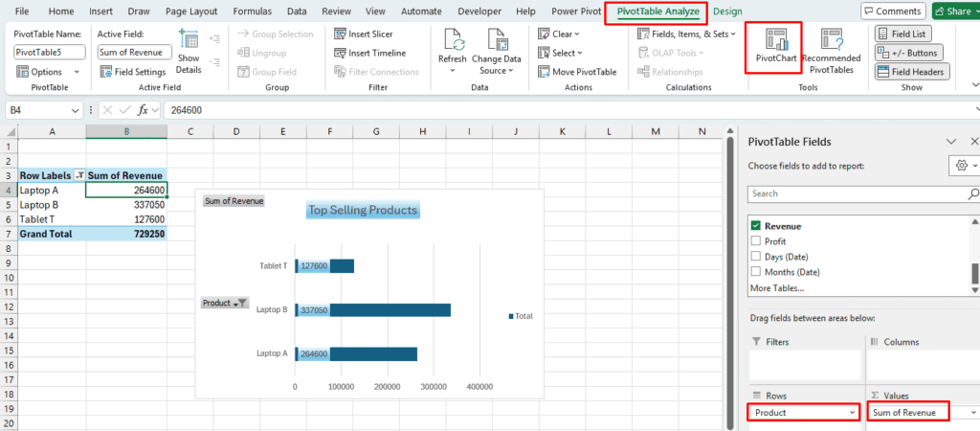Screen dimensions: 980x431
Task: Check the Months (Date) field checkbox
Action: point(756,272)
